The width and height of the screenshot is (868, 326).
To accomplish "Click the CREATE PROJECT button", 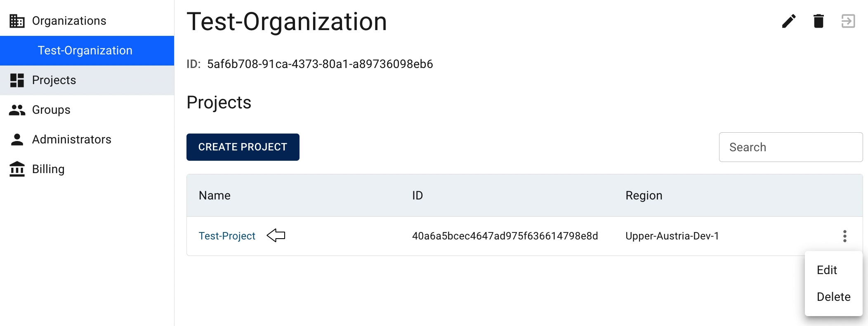I will (243, 147).
